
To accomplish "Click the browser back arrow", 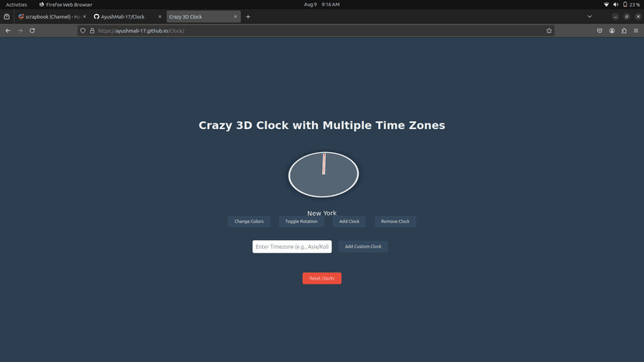I will coord(8,31).
